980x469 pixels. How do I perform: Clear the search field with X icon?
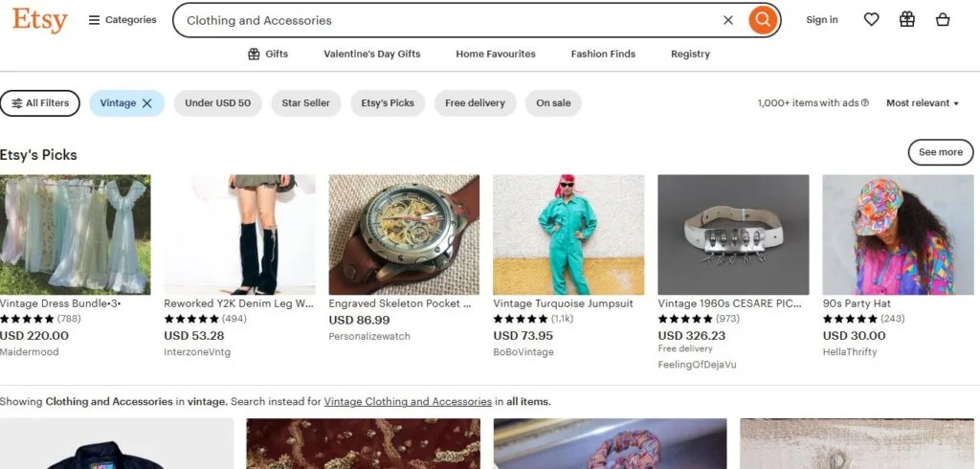pos(728,20)
